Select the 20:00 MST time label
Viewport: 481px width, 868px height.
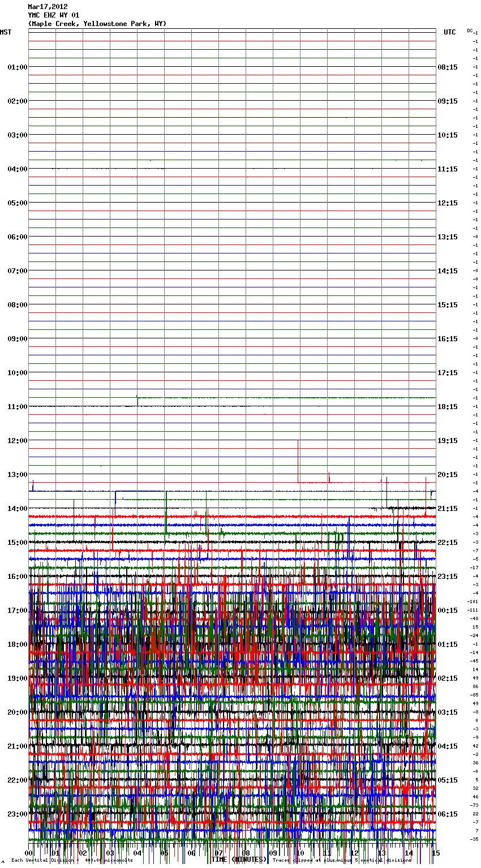[17, 712]
